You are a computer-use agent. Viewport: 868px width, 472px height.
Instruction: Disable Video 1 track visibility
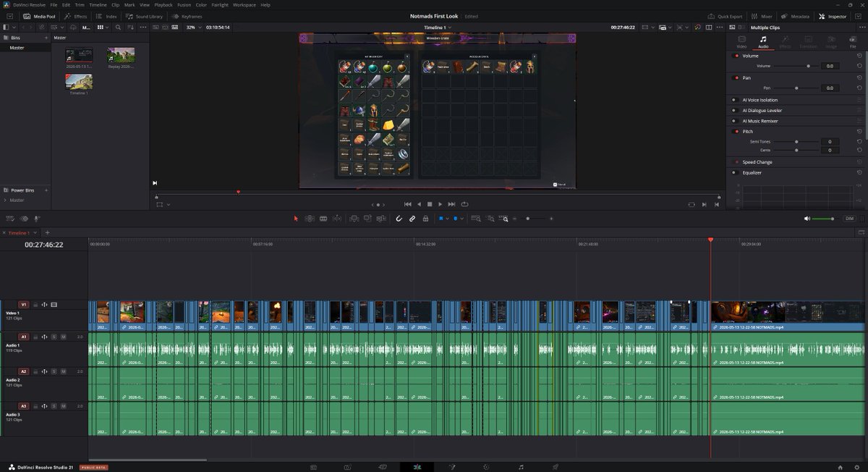54,305
